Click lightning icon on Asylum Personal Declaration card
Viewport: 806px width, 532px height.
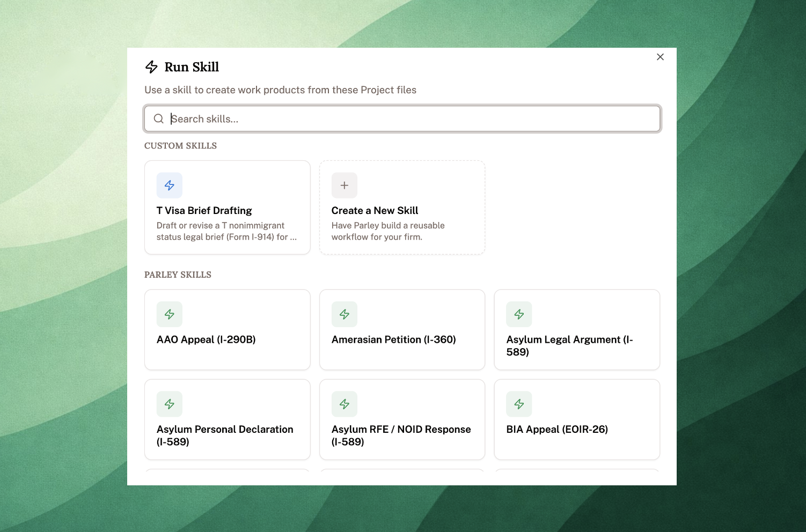(170, 404)
